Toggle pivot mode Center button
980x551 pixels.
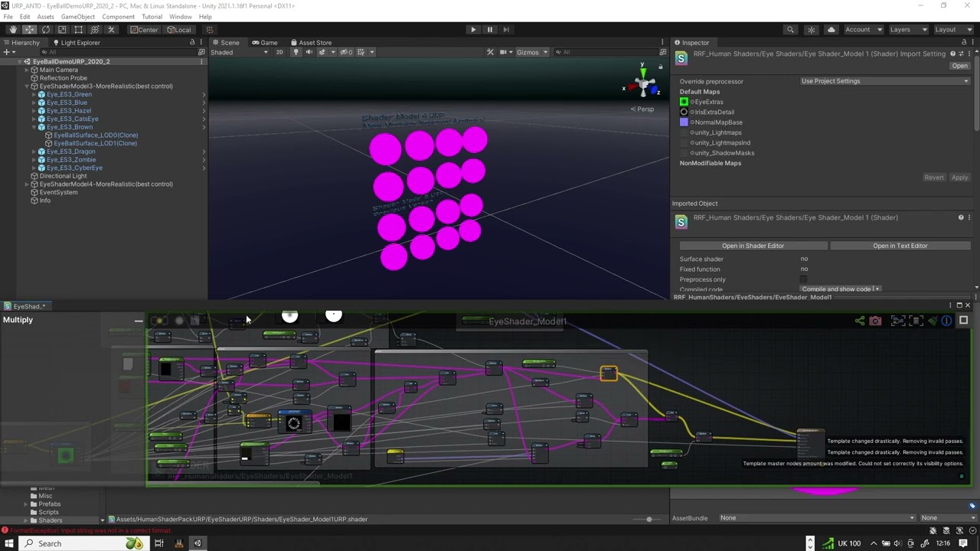click(x=144, y=30)
